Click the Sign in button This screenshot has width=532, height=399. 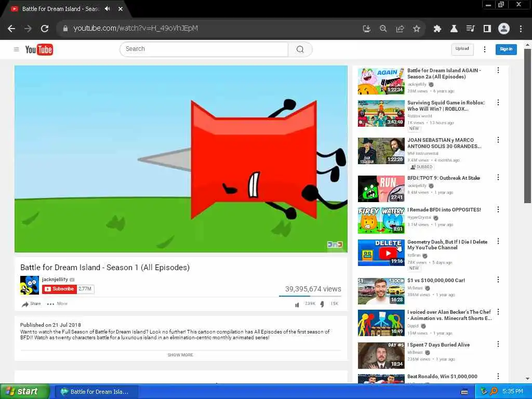tap(506, 49)
